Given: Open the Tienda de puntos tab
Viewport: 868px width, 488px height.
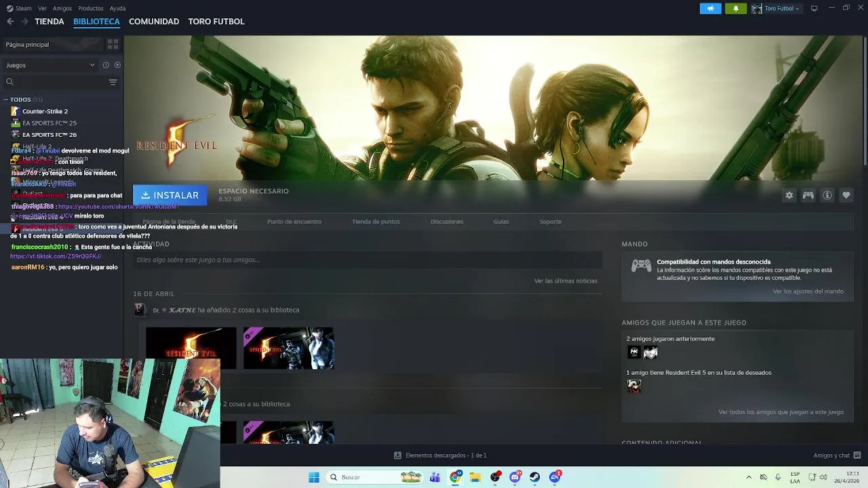Looking at the screenshot, I should point(376,222).
